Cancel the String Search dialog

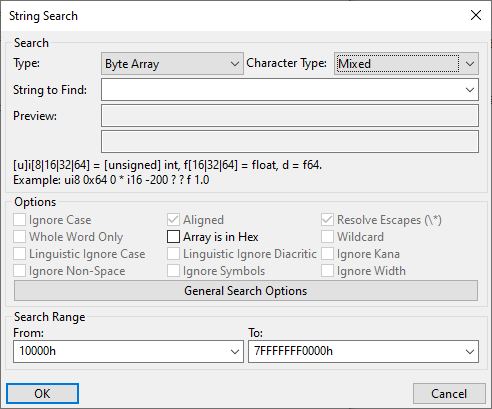[449, 393]
